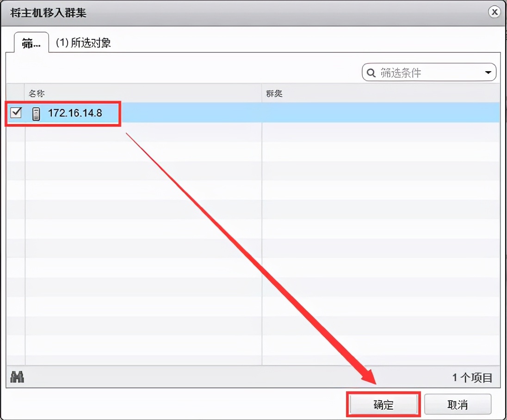
Task: Click the 取消 cancel button
Action: tap(458, 403)
